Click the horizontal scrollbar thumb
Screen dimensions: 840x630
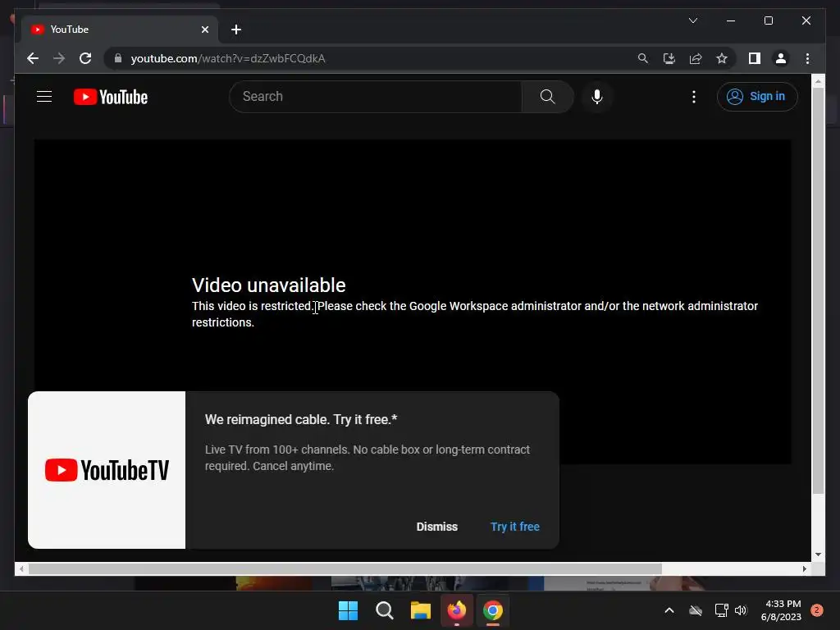coord(345,569)
